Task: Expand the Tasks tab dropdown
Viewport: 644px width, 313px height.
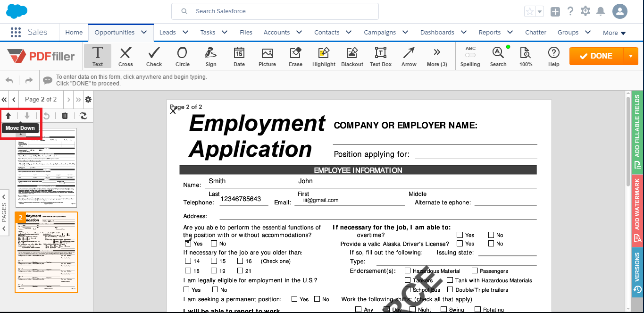Action: [225, 32]
